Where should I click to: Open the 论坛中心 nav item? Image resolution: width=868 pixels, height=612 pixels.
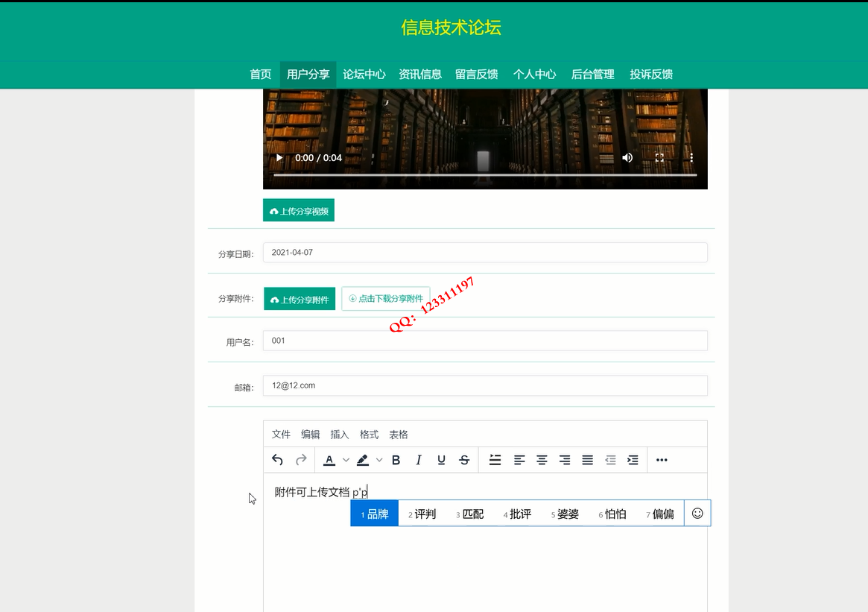tap(364, 75)
